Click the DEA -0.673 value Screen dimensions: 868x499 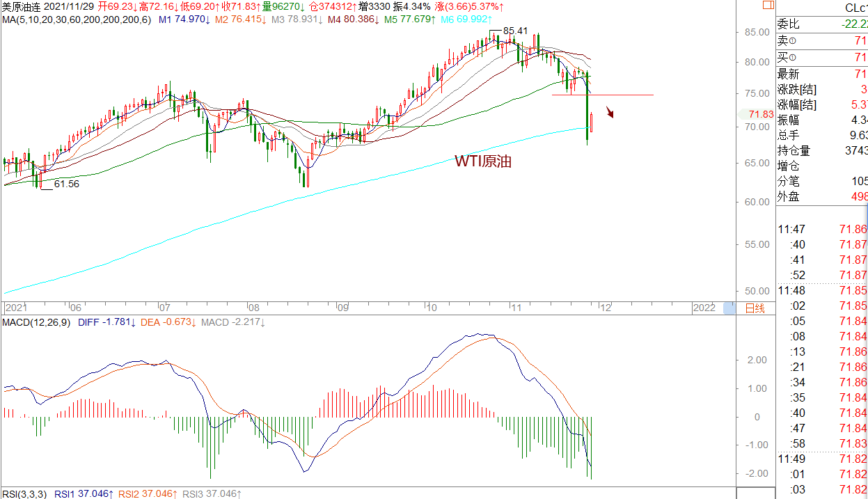click(169, 322)
